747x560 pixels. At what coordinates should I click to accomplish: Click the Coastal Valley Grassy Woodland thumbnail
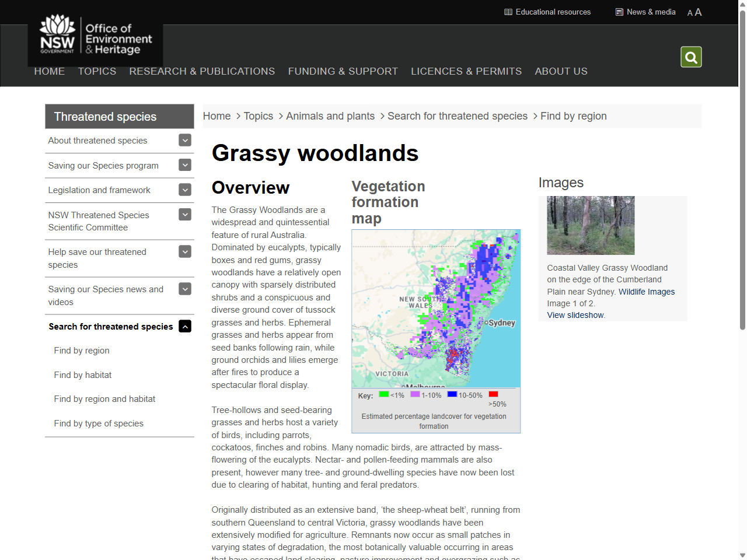coord(591,226)
